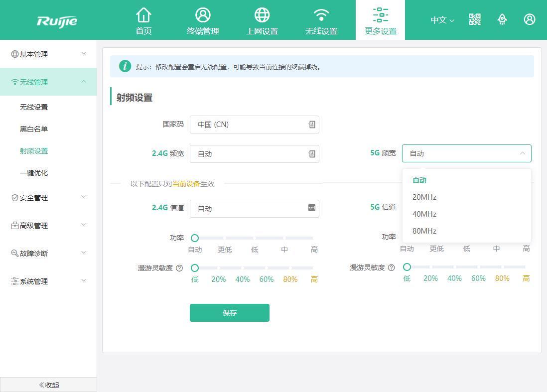Click the 高级管理 toolbox icon

[14, 226]
